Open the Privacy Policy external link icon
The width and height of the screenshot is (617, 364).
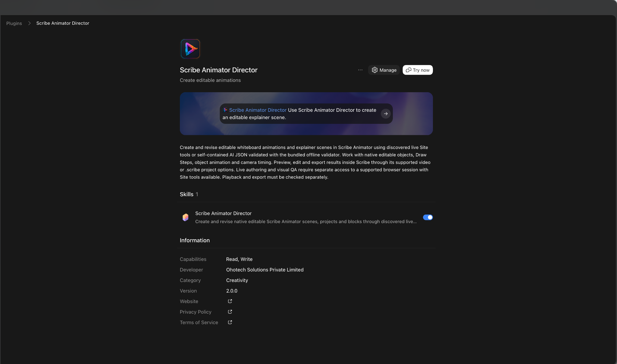[230, 312]
